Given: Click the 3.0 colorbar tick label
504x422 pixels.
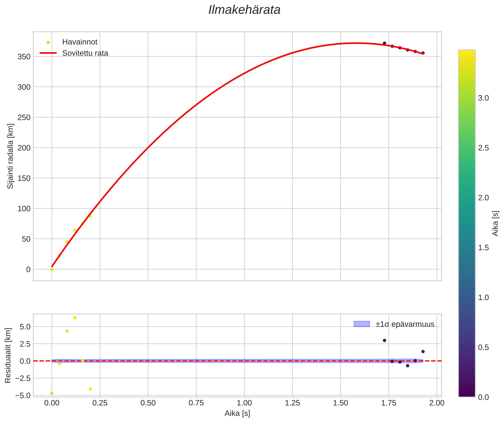Looking at the screenshot, I should point(483,98).
